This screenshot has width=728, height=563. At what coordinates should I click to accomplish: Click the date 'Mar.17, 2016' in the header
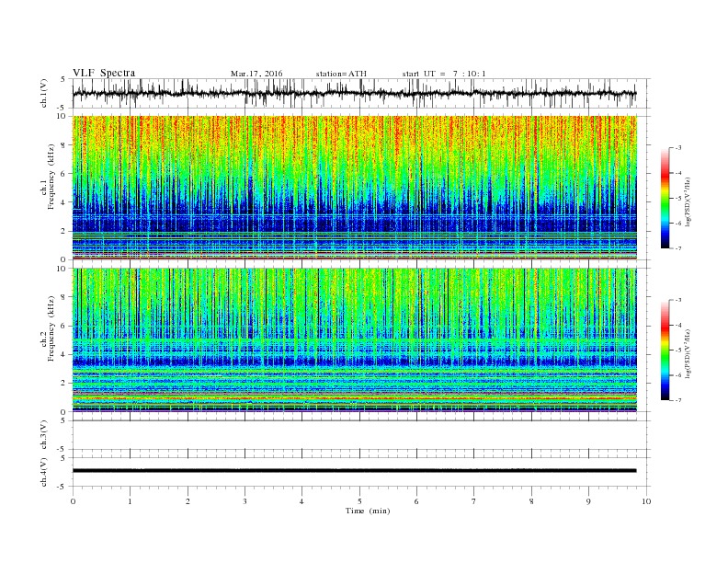pyautogui.click(x=256, y=74)
